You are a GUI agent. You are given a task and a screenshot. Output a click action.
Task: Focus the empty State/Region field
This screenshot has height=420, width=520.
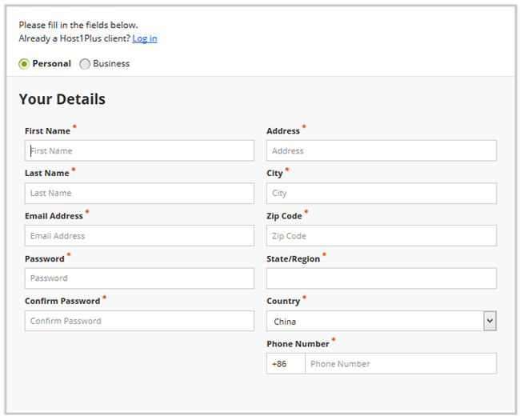(x=382, y=278)
